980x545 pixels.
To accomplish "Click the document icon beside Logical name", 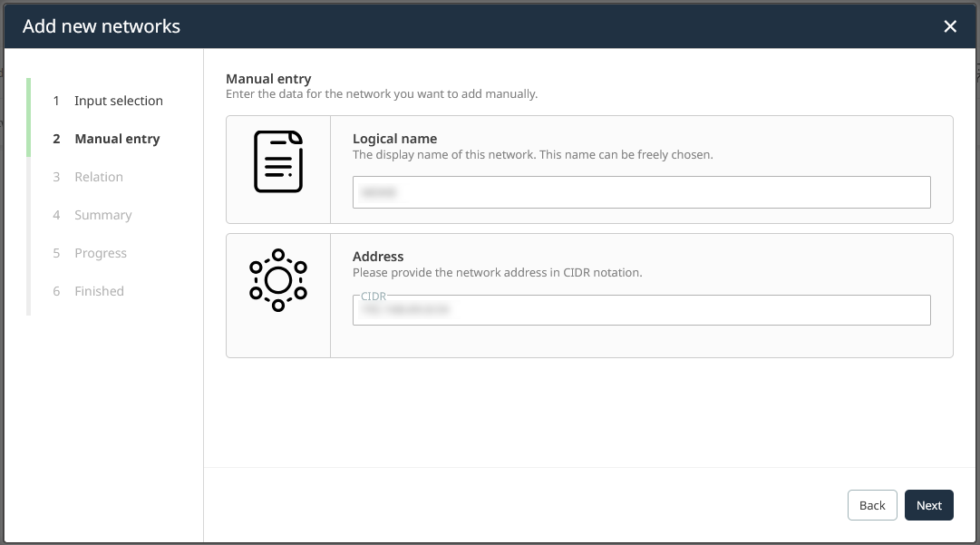I will tap(278, 161).
